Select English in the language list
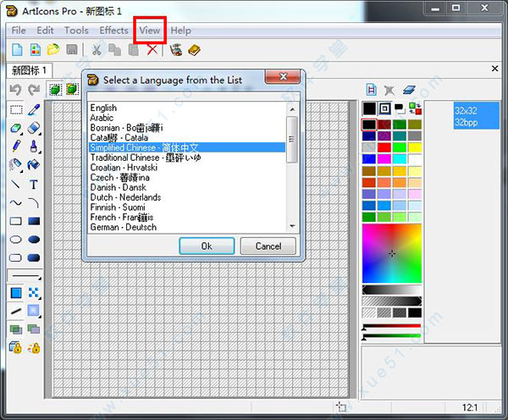The image size is (508, 420). tap(187, 108)
